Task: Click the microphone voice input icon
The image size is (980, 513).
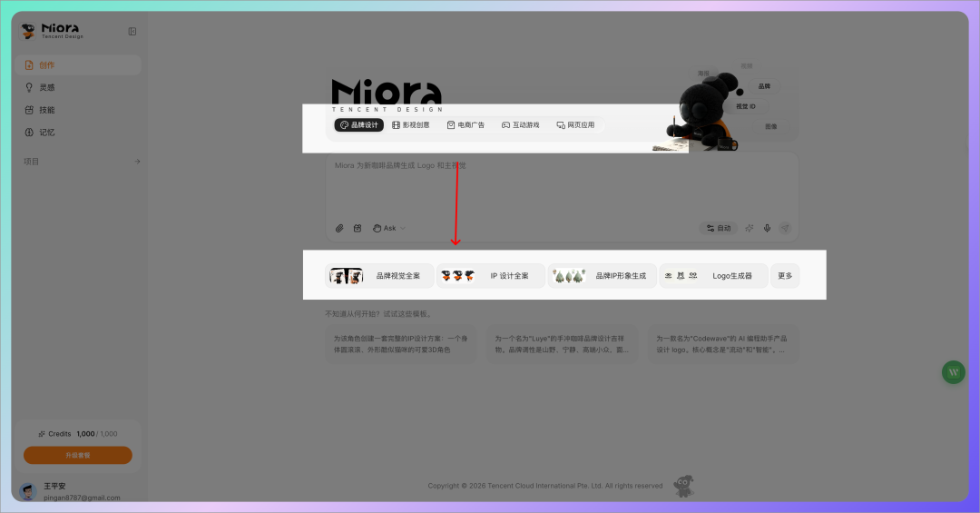Action: pos(767,228)
